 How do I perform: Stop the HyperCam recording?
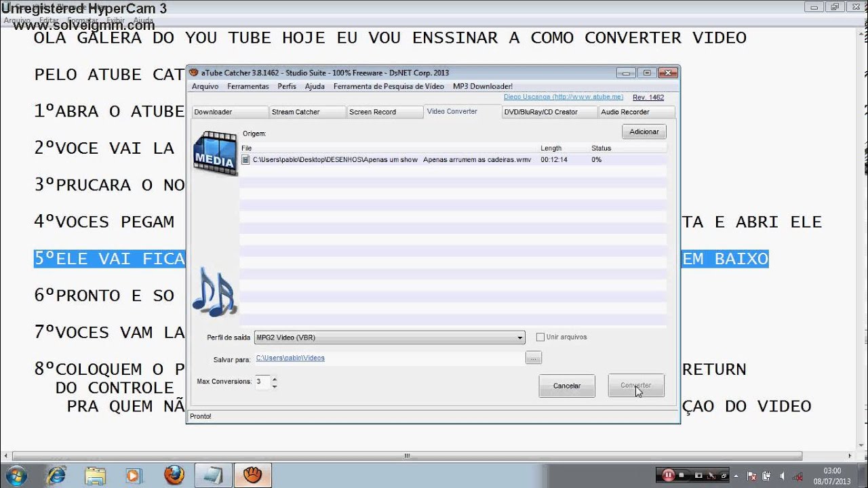tap(681, 475)
